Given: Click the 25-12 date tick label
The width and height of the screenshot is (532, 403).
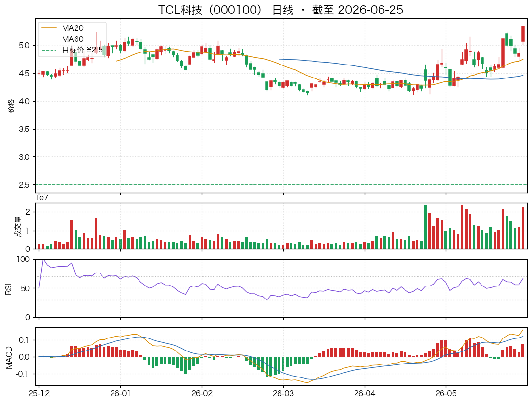Looking at the screenshot, I should coord(39,394).
